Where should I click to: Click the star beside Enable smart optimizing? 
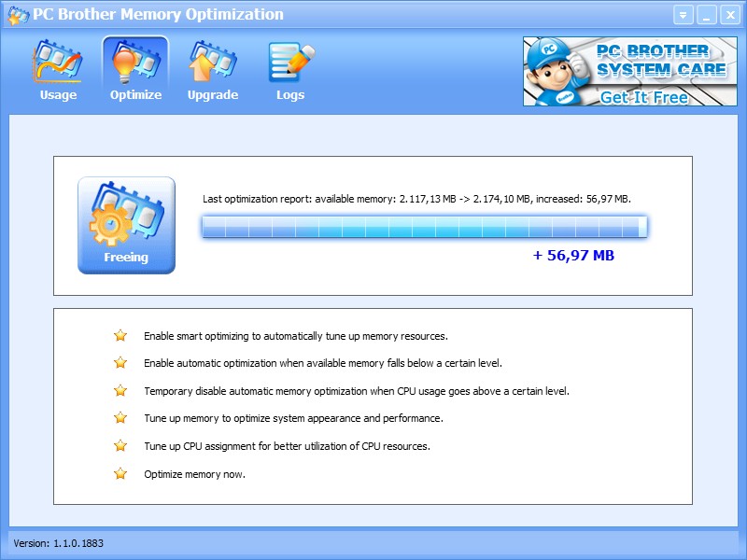120,336
